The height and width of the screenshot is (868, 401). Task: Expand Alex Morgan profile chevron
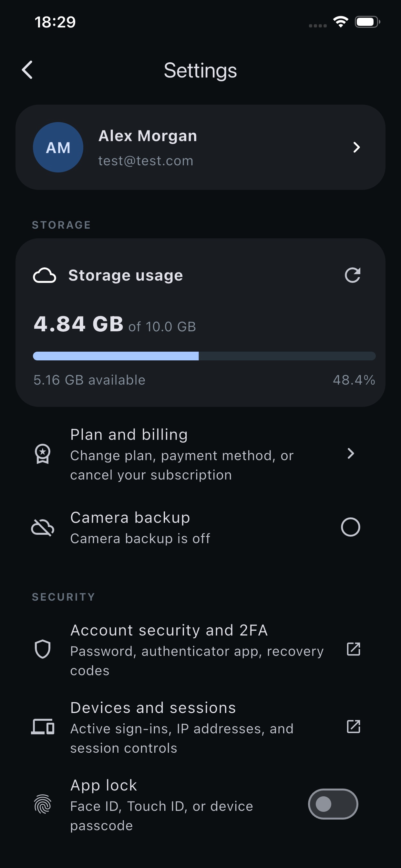356,147
